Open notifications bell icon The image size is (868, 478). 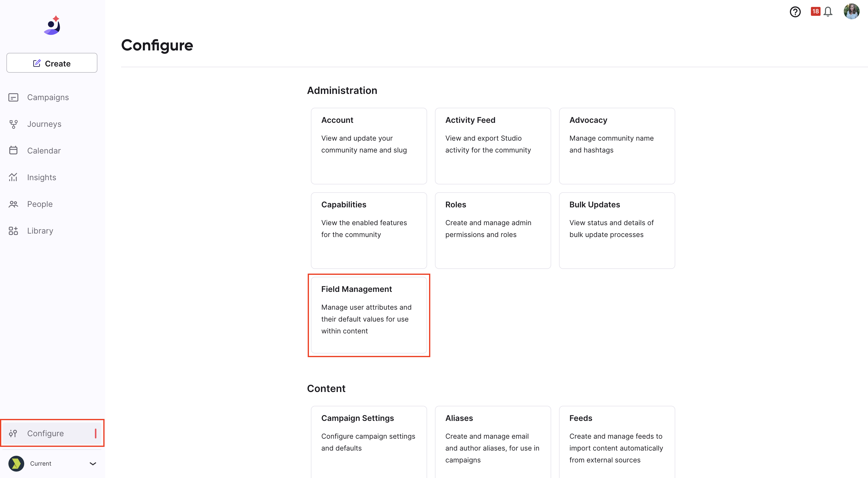point(827,12)
